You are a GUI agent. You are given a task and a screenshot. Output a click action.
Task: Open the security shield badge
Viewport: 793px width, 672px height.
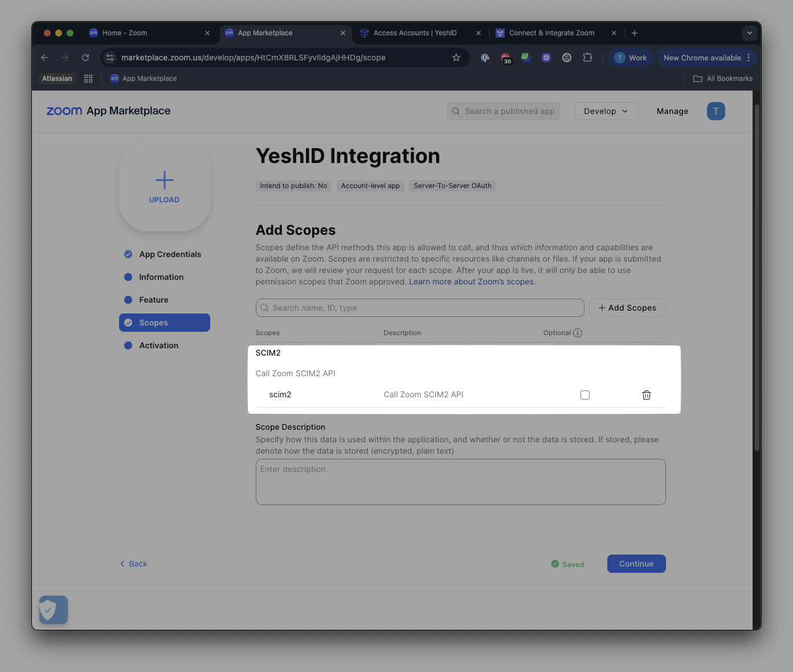[x=54, y=610]
